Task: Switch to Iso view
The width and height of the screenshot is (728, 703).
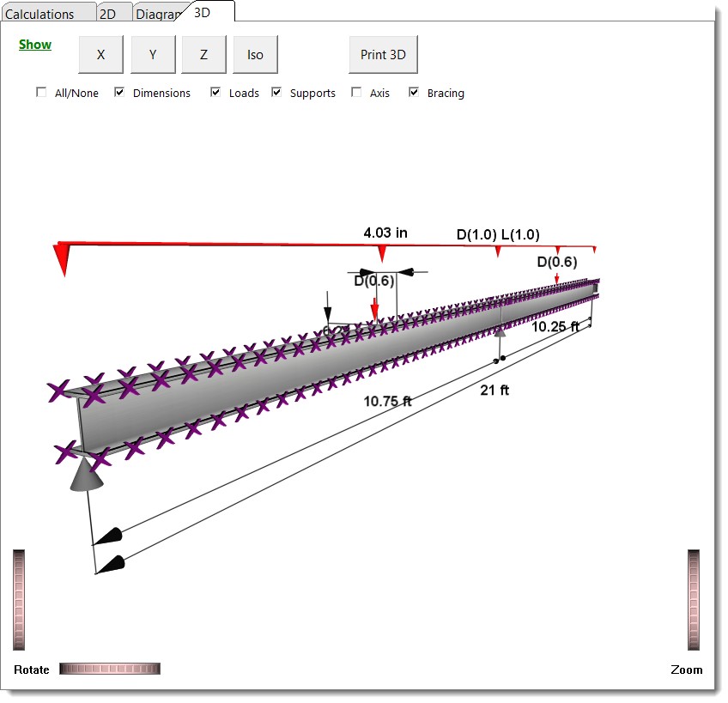Action: (x=255, y=54)
